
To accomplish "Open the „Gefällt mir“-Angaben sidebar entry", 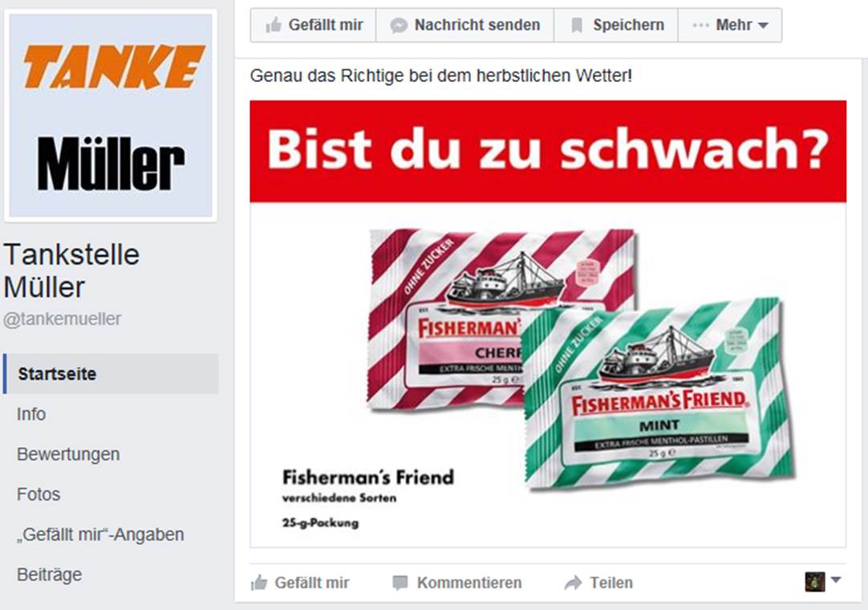I will pyautogui.click(x=100, y=535).
